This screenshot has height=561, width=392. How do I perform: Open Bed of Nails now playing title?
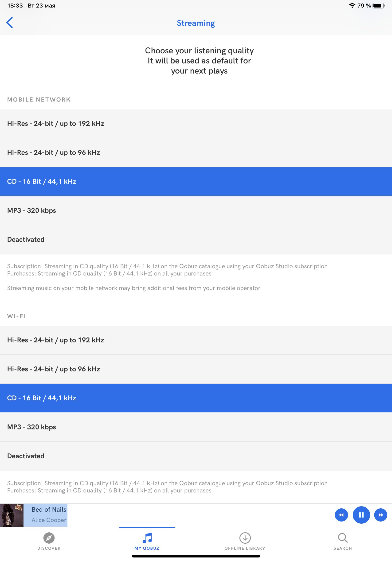(x=49, y=510)
